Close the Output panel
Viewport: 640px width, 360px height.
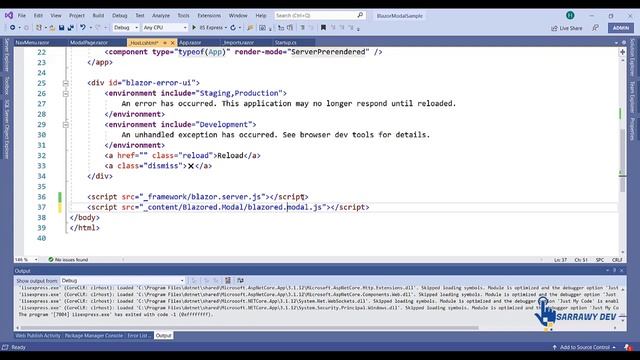point(622,270)
